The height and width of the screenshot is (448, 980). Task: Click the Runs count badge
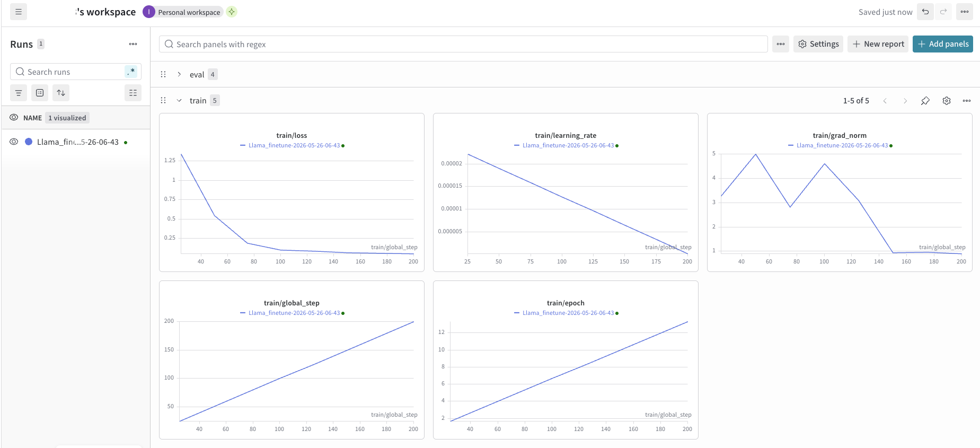(x=41, y=44)
